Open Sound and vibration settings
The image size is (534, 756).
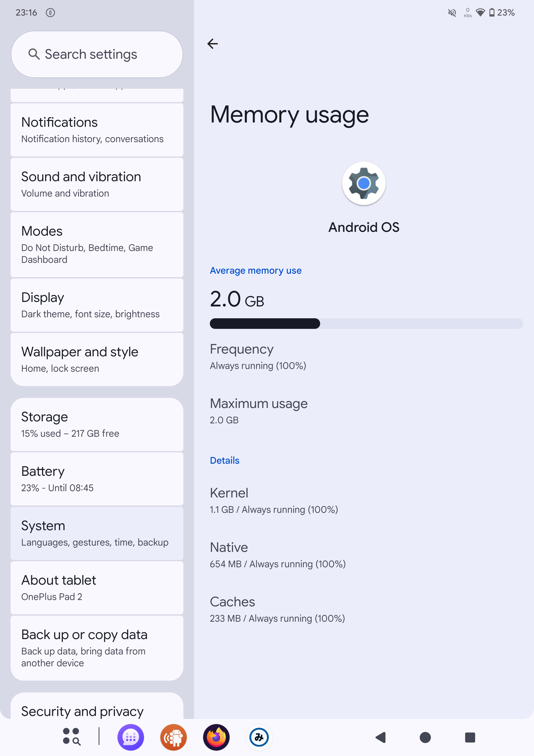[x=97, y=184]
